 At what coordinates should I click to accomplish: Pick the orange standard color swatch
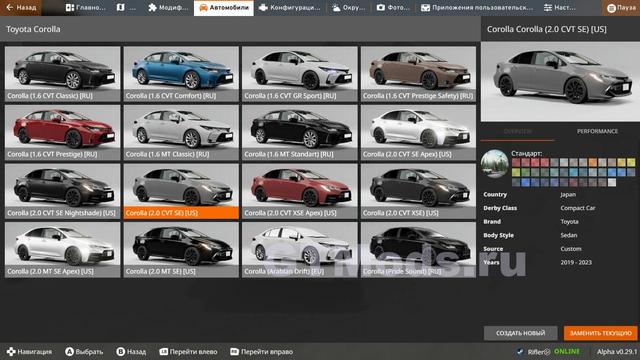click(593, 162)
